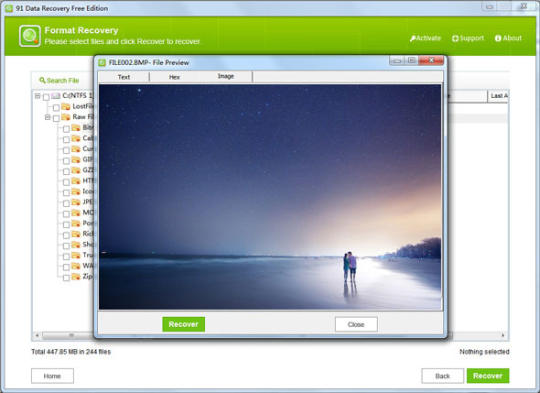Select the Zip folder icon
The width and height of the screenshot is (540, 393).
point(76,277)
